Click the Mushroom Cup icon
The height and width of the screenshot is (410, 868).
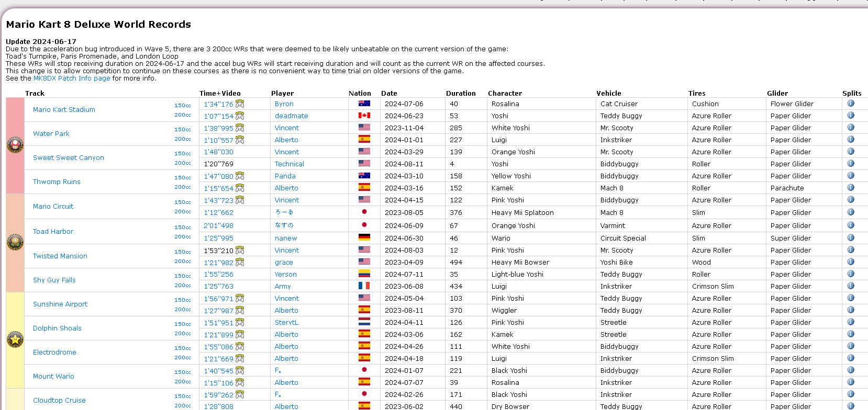click(x=15, y=145)
